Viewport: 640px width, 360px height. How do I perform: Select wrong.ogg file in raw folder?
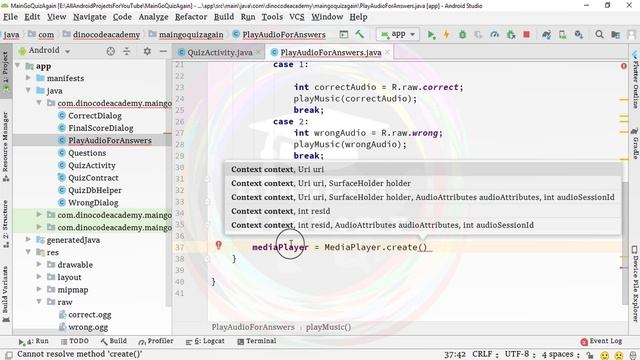[88, 327]
